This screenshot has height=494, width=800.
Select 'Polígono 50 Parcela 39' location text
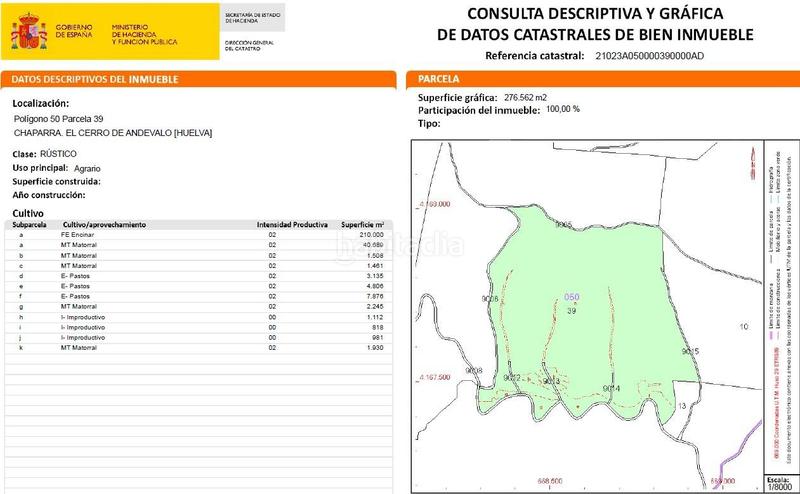(59, 119)
